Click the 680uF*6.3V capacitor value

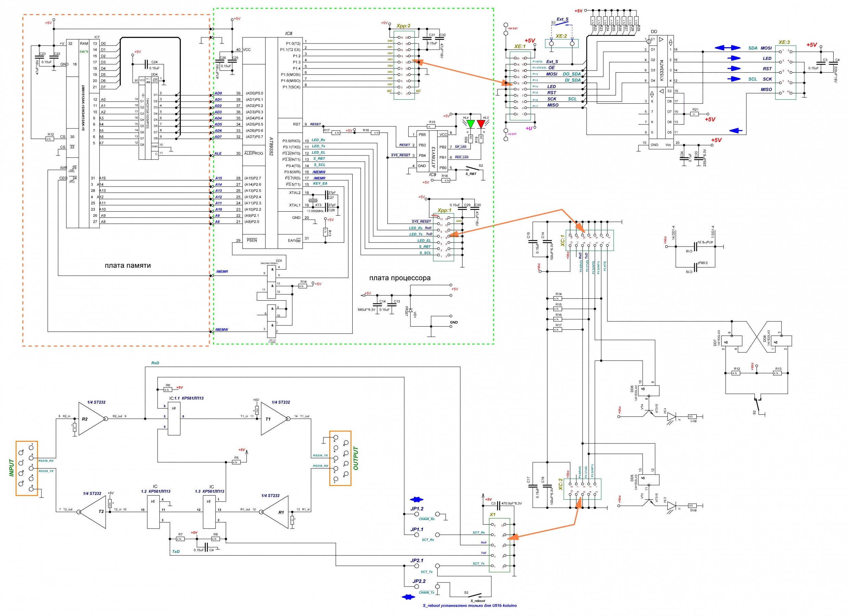[366, 310]
